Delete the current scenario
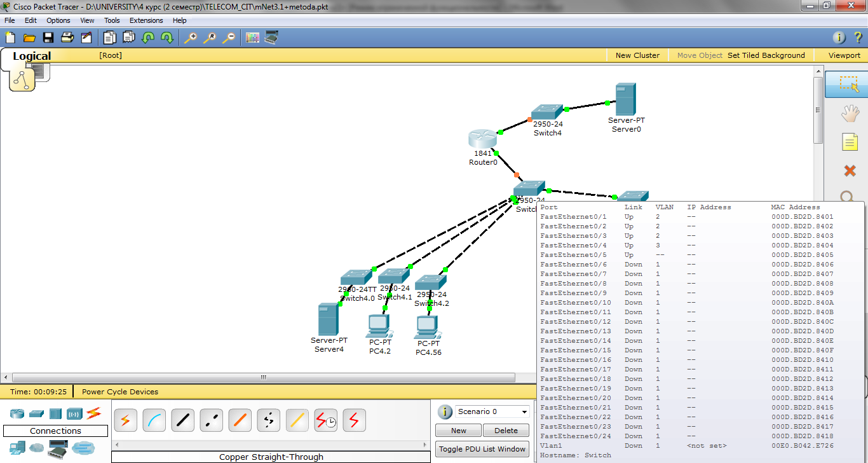 coord(506,431)
